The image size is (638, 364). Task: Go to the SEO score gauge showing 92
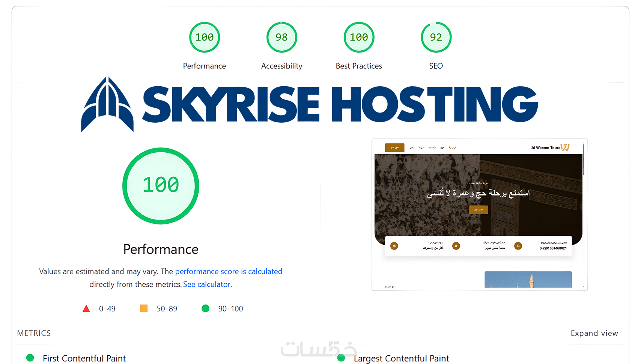(436, 37)
